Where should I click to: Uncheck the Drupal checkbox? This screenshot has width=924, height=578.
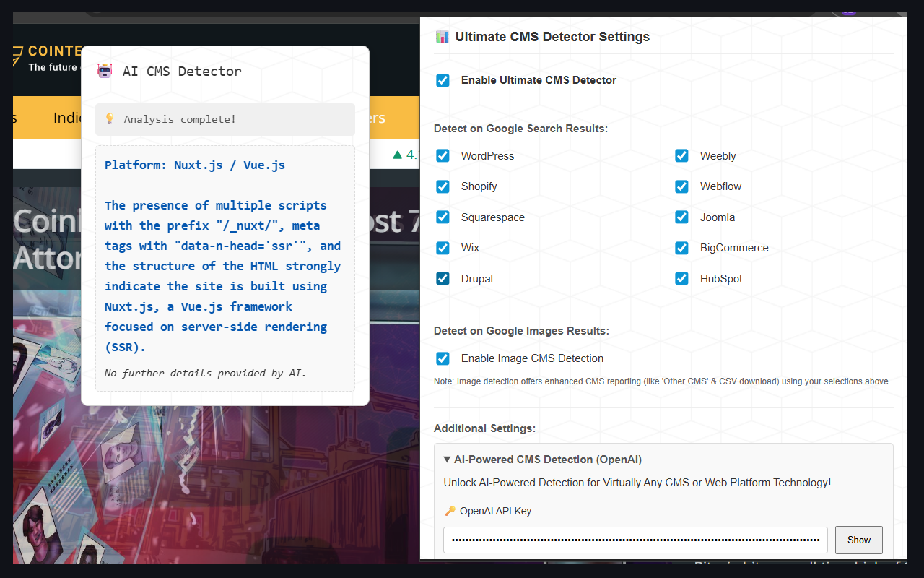pyautogui.click(x=443, y=279)
